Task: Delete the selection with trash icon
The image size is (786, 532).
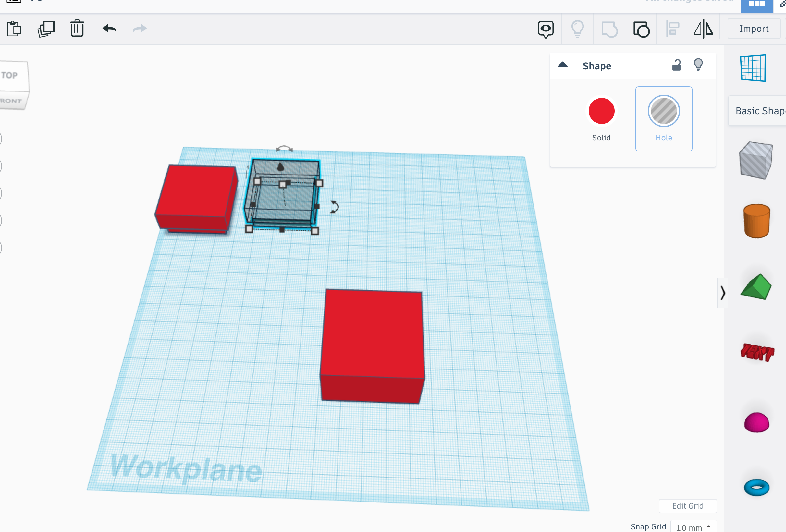Action: tap(77, 29)
